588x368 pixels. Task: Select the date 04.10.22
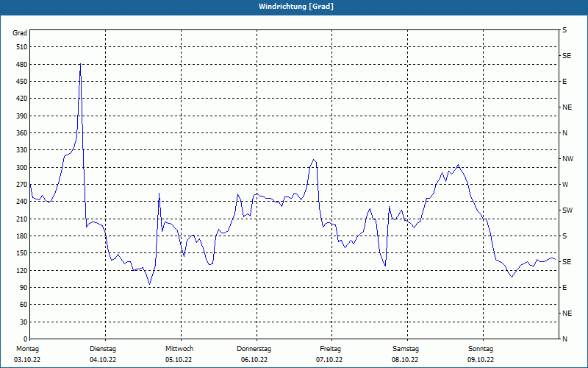tap(103, 360)
